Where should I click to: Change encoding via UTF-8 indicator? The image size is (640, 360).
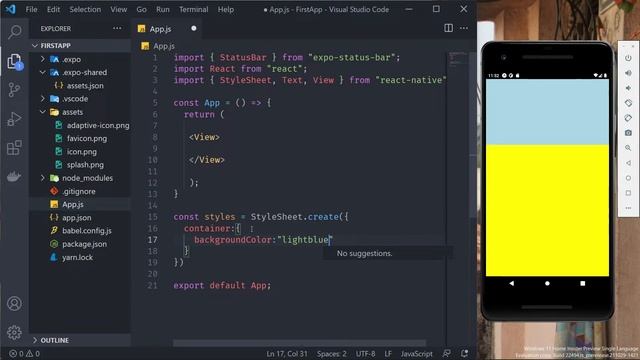(365, 353)
